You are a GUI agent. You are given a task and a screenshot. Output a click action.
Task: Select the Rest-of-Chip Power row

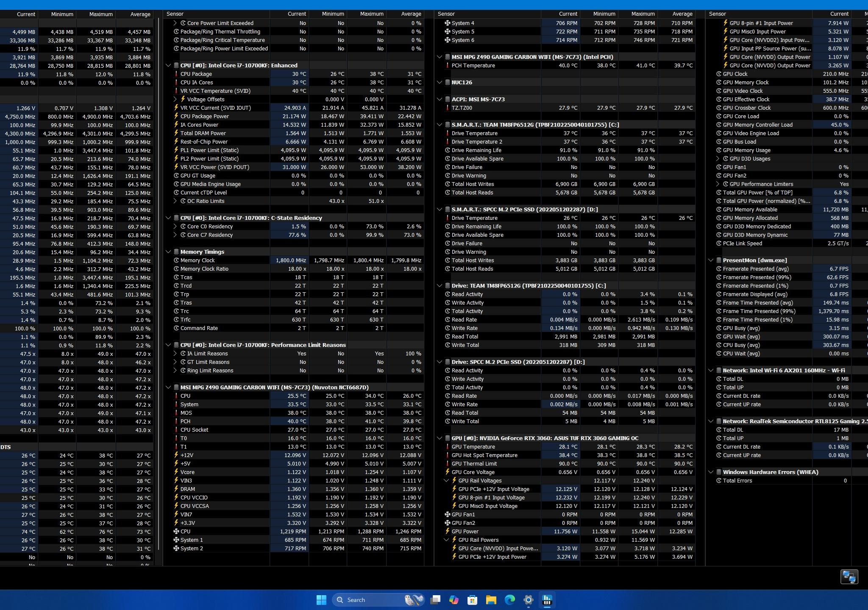[294, 141]
